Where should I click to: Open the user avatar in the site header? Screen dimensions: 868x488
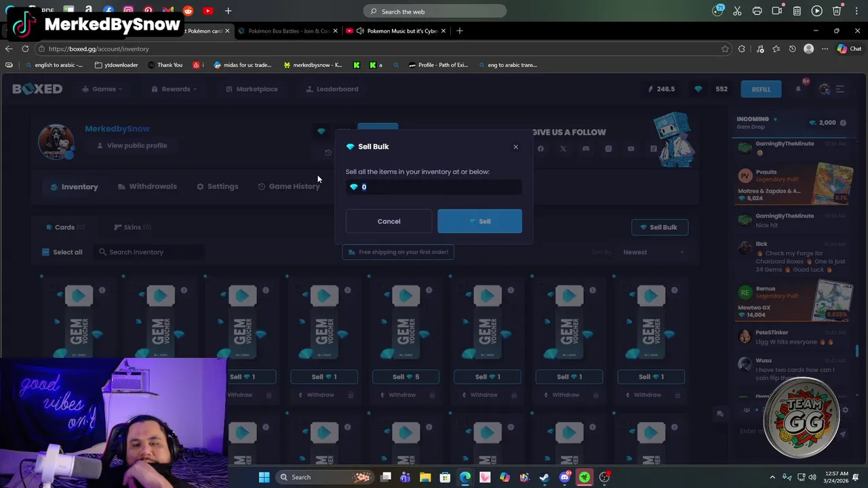[x=825, y=89]
